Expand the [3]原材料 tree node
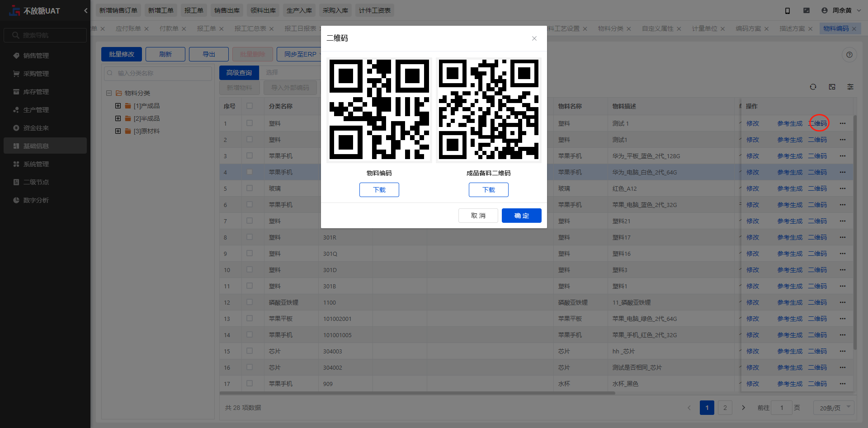 coord(118,131)
